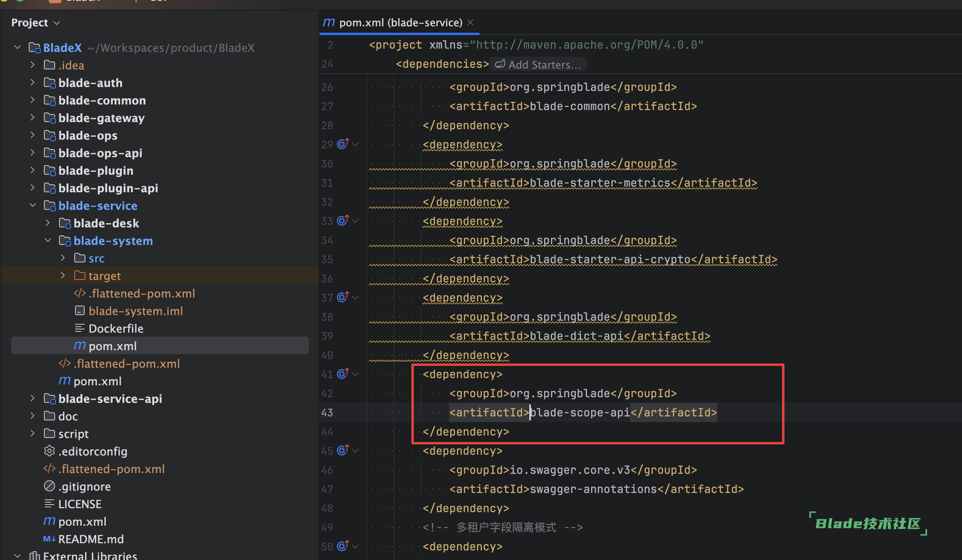962x560 pixels.
Task: Click blade-starter-metrics artifactId on line 31
Action: point(600,183)
